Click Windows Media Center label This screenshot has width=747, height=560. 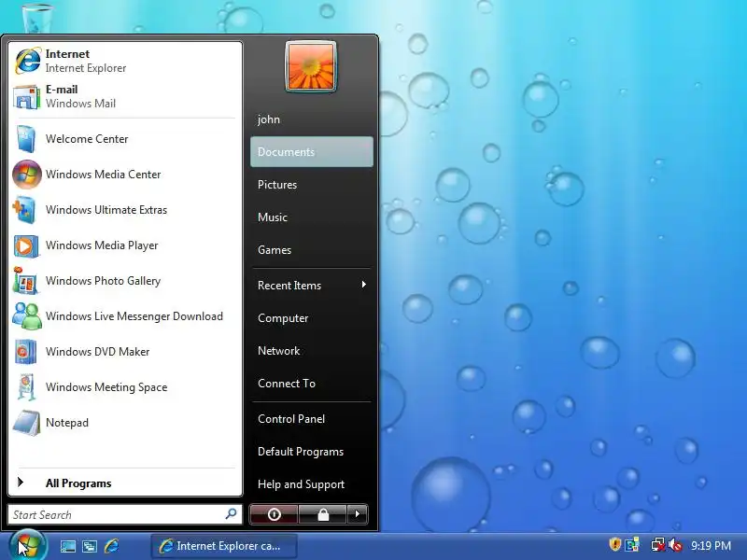[x=104, y=175]
